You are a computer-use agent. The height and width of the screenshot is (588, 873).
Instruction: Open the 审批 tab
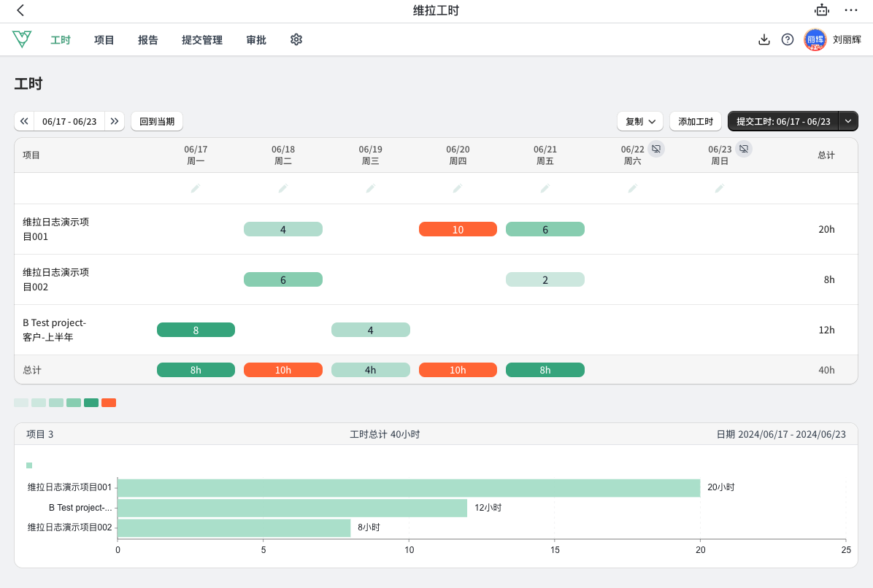[256, 40]
